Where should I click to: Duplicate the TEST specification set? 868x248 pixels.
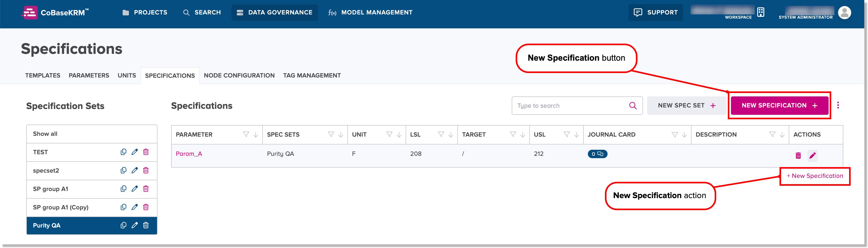click(124, 152)
